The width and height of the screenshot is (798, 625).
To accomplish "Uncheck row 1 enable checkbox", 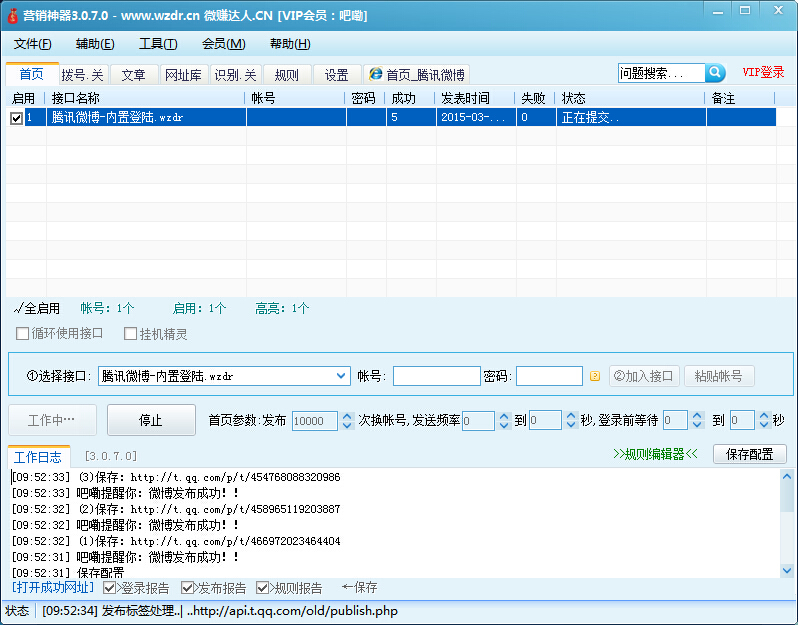I will [16, 118].
